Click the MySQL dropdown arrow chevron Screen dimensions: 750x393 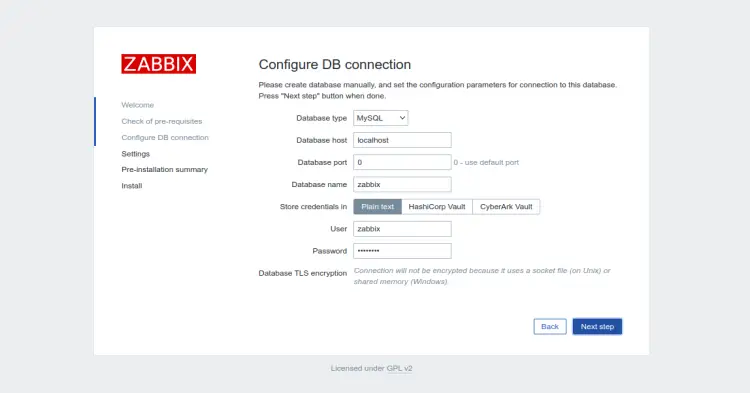[402, 118]
